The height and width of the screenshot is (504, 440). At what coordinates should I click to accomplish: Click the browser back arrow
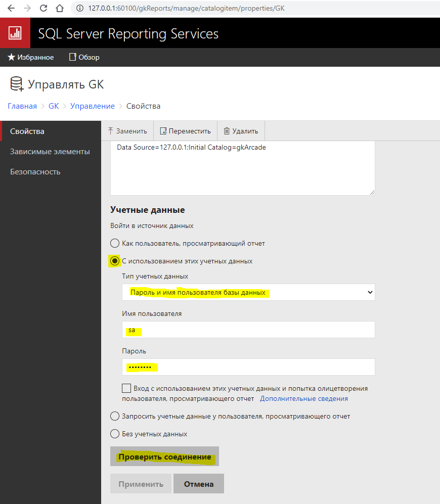tap(11, 8)
